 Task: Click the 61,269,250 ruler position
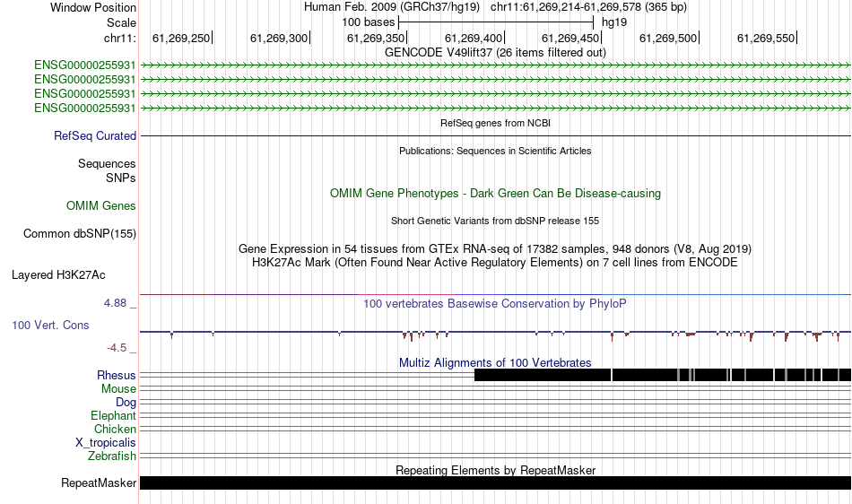coord(181,38)
